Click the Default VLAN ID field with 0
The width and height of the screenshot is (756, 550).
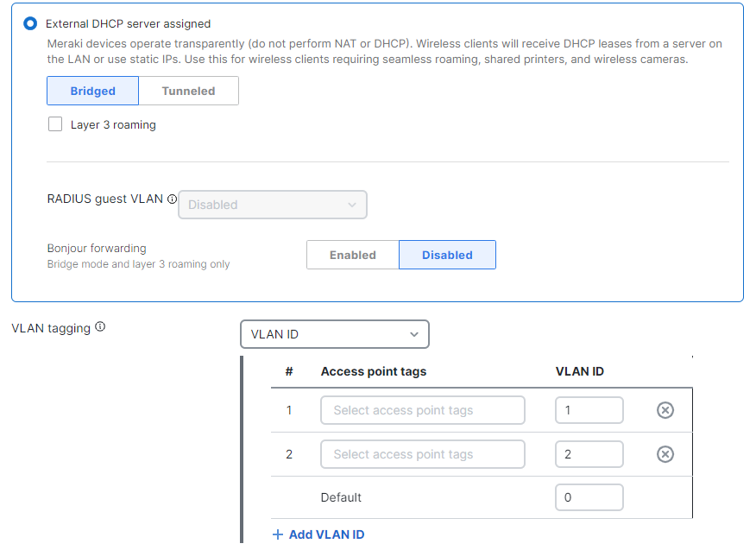(x=589, y=497)
